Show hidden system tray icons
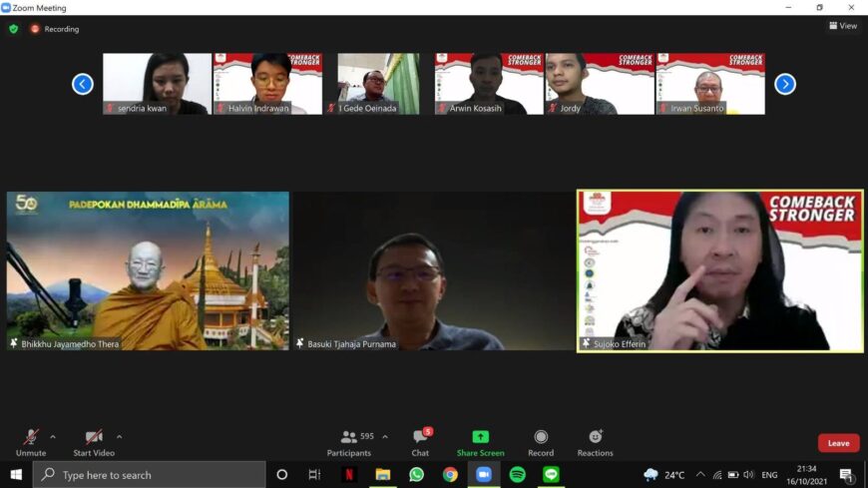Image resolution: width=868 pixels, height=488 pixels. tap(700, 475)
